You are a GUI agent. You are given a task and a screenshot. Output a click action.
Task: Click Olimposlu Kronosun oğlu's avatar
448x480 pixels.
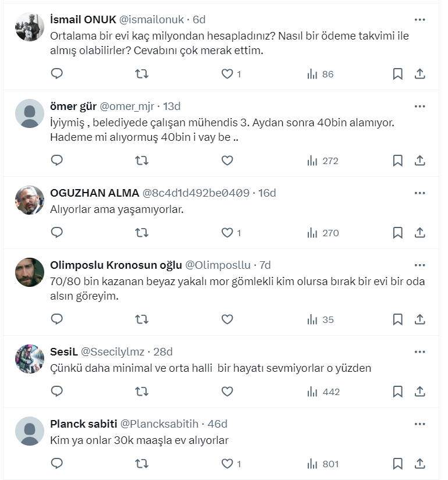tap(30, 272)
